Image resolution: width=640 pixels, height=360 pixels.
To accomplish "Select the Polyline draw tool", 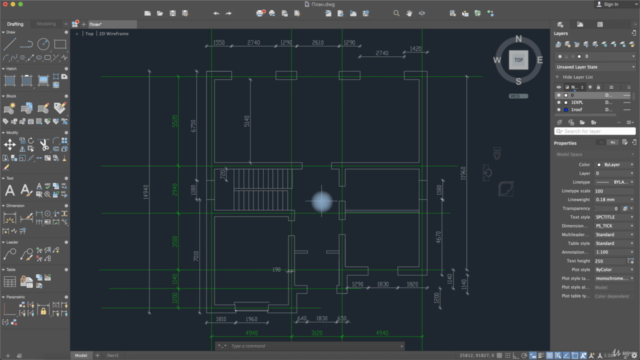I will pos(27,44).
